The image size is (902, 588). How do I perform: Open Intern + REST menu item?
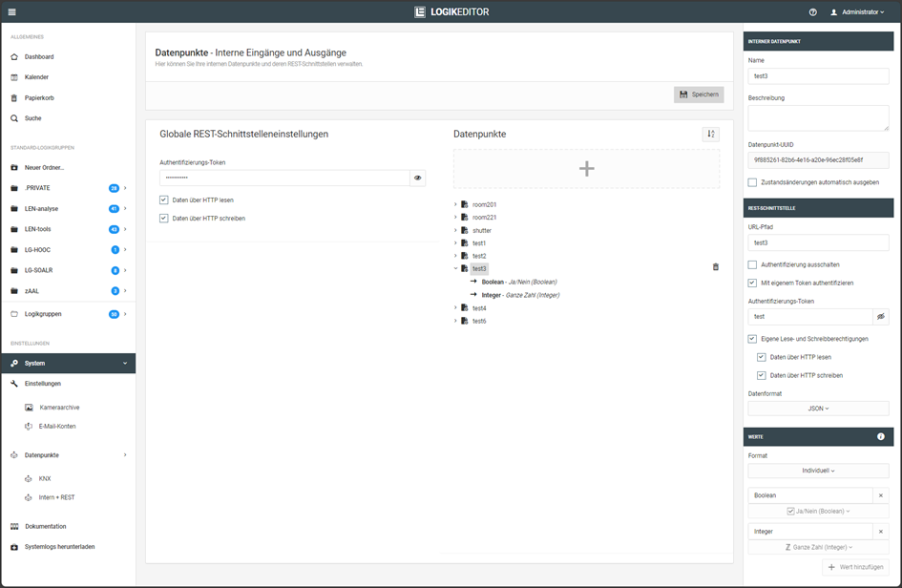pos(56,497)
